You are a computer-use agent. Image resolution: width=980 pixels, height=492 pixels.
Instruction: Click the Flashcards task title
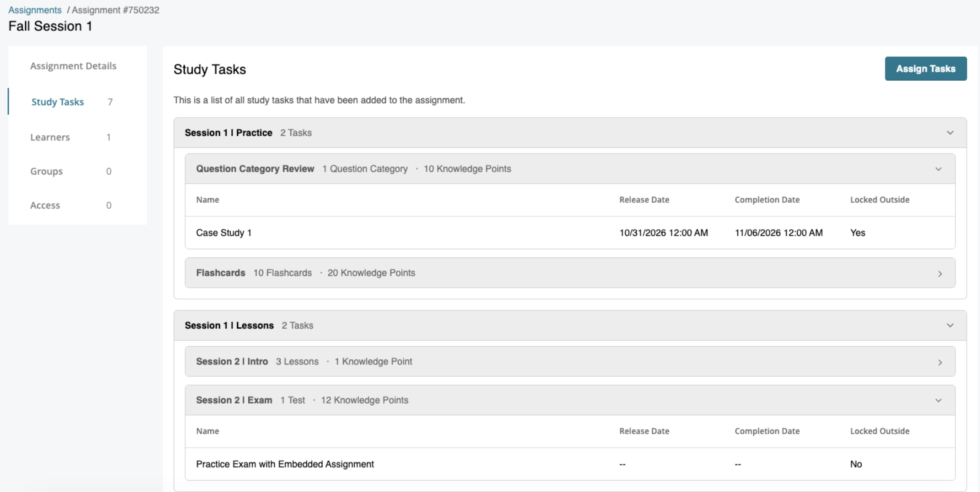coord(220,273)
